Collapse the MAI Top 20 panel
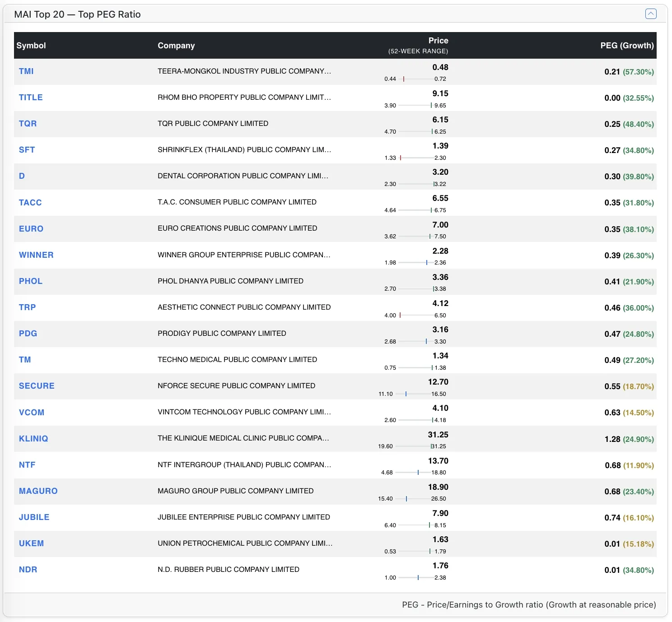The width and height of the screenshot is (672, 622). click(x=650, y=14)
